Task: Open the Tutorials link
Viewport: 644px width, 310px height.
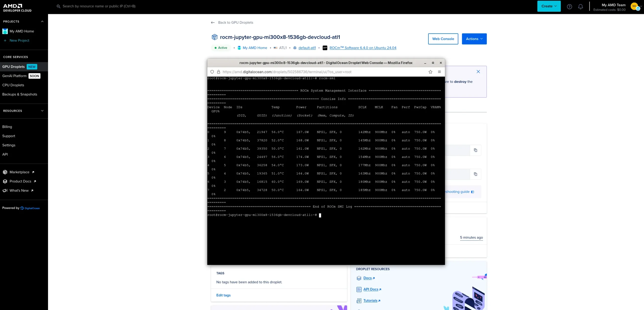Action: click(x=370, y=301)
